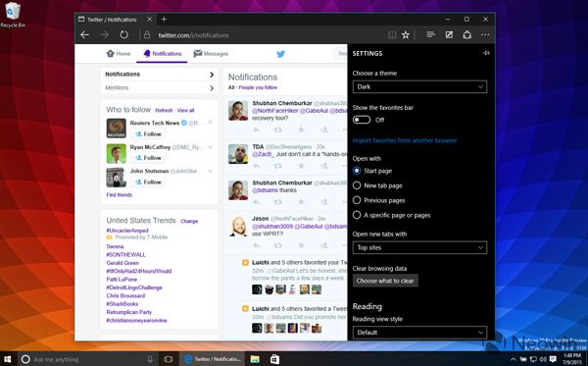This screenshot has height=366, width=588.
Task: Open Twitter Messages tab
Action: point(211,54)
